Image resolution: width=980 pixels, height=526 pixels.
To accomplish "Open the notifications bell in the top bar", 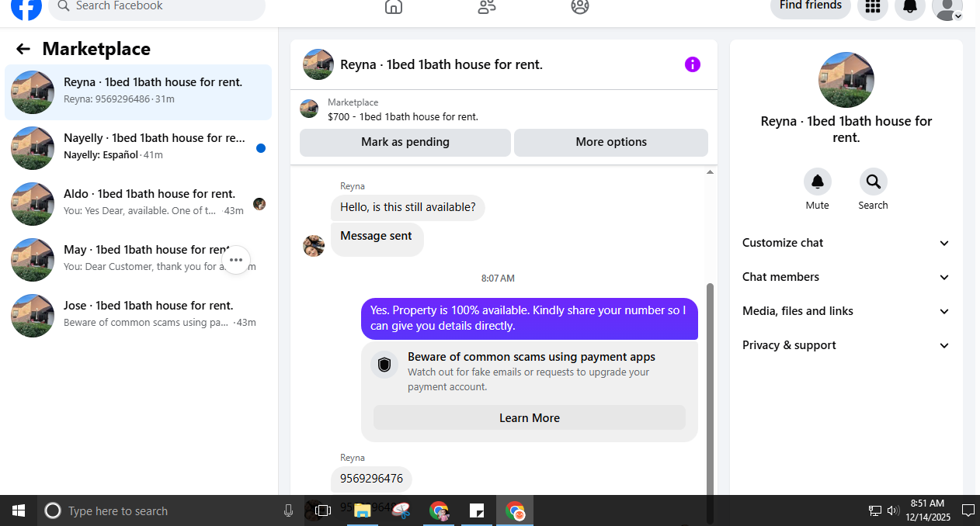I will coord(910,6).
